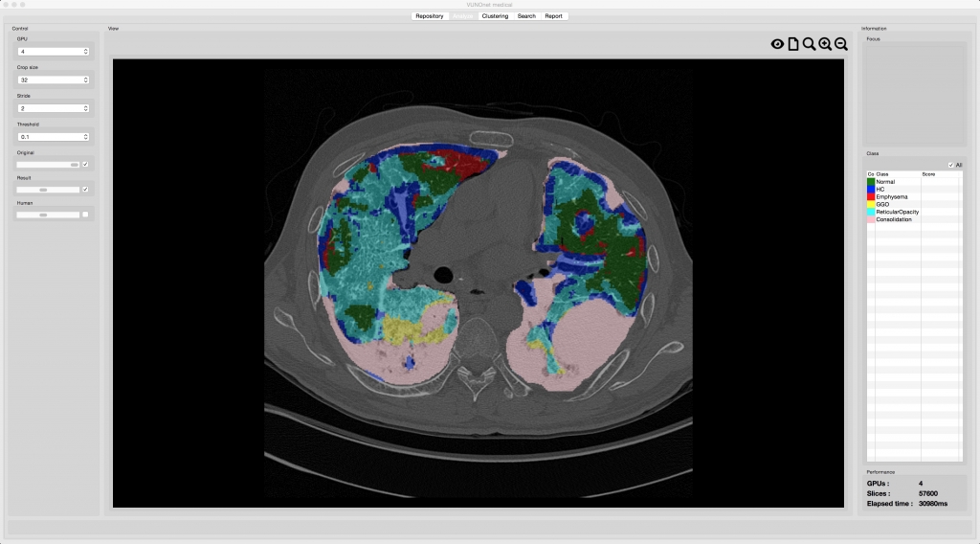Click the Focus preview panel
Screen dimensions: 980x544
[x=914, y=95]
